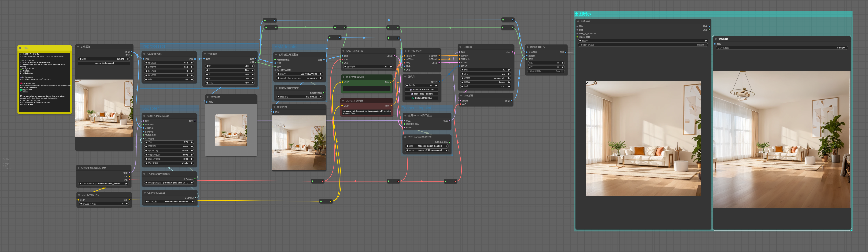This screenshot has height=252, width=868.
Task: Collapse the VAE解码 node title dot
Action: tap(461, 96)
